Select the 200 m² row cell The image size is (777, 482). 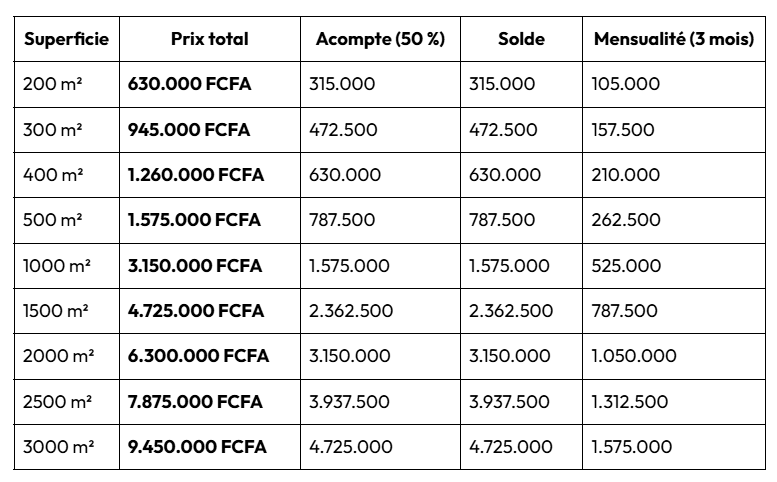click(x=66, y=84)
